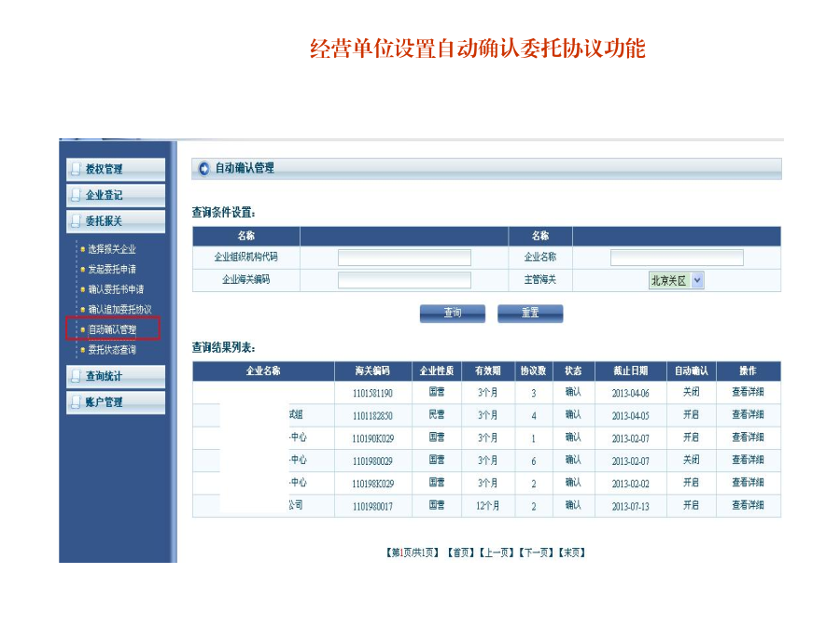
Task: Toggle 开启 auto-confirm status for 1101182850 row
Action: [x=691, y=414]
